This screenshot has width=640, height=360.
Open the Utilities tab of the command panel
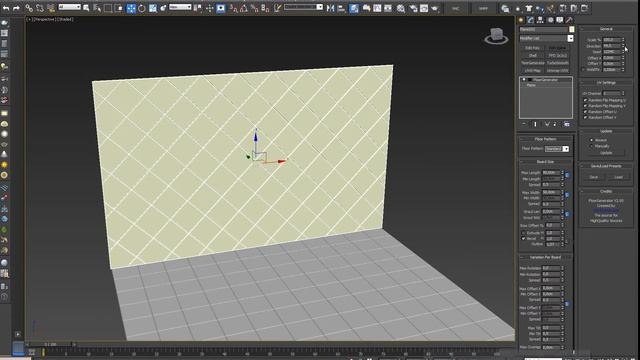(569, 20)
